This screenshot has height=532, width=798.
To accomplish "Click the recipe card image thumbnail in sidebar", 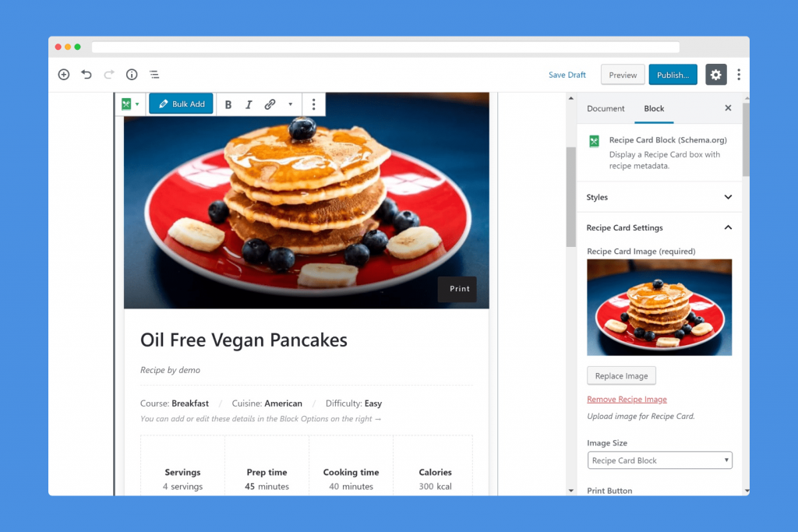I will (659, 307).
